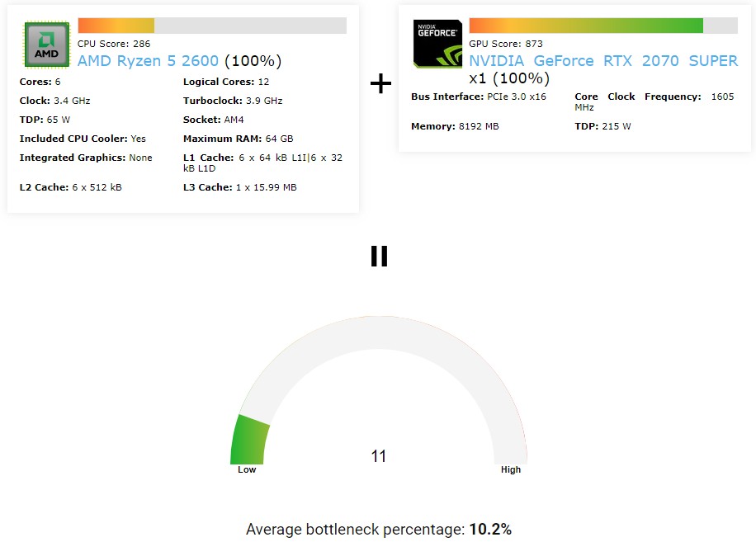Click Memory: 8192 MB entry
This screenshot has width=756, height=542.
(455, 126)
